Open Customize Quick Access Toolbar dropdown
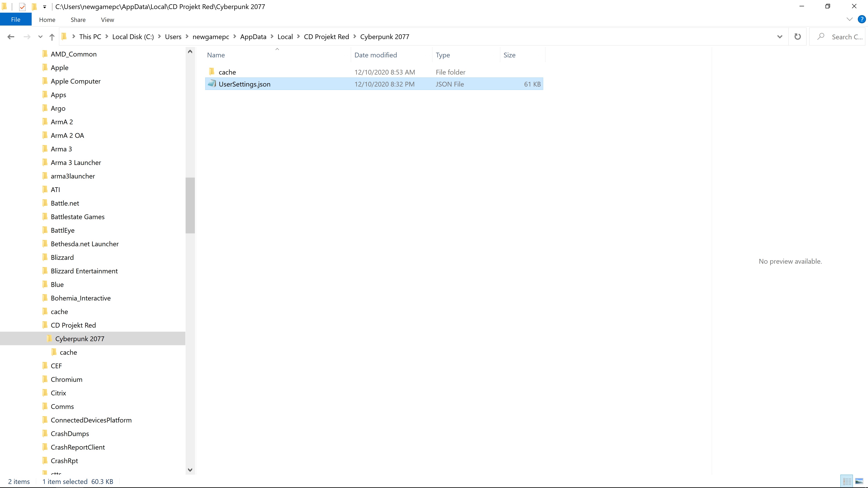This screenshot has width=868, height=488. click(x=45, y=7)
